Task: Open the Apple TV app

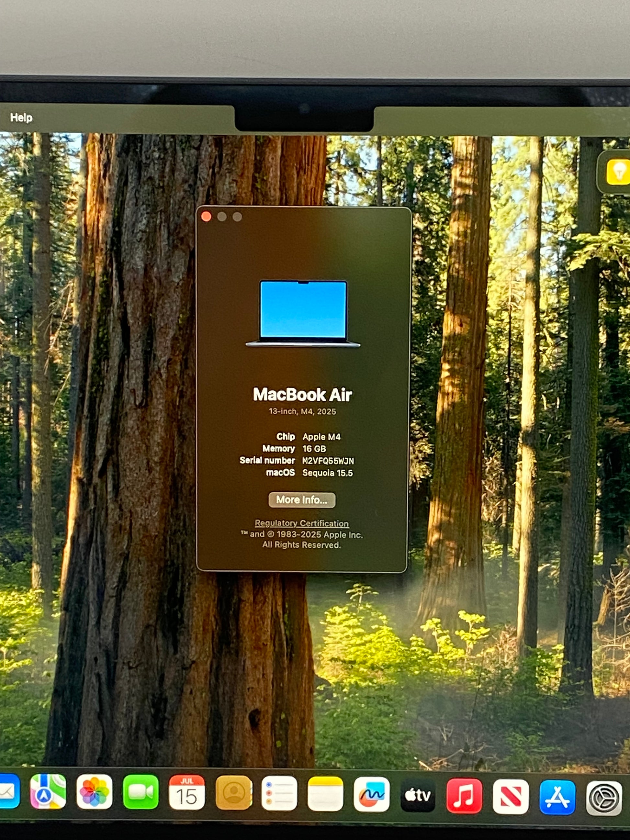Action: point(418,795)
